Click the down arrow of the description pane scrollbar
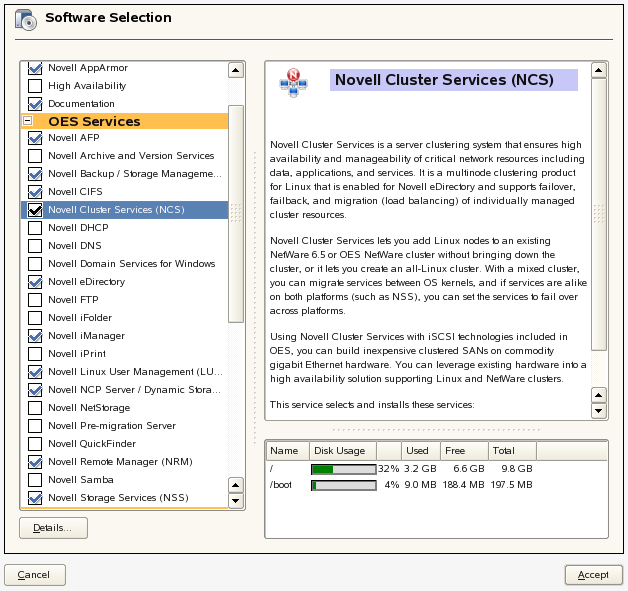The width and height of the screenshot is (628, 591). coord(599,411)
